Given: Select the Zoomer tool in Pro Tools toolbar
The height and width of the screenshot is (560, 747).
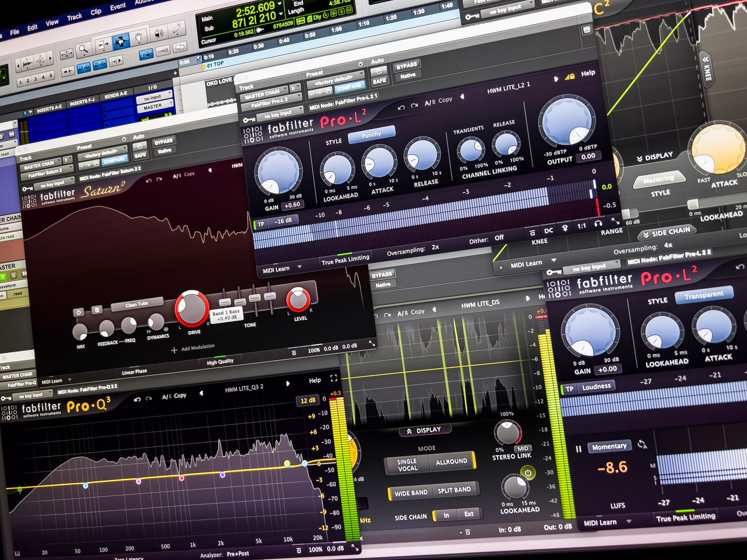Looking at the screenshot, I should [x=83, y=50].
